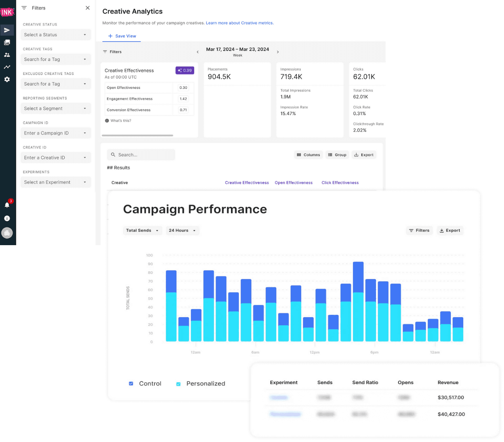
Task: Open the Select a Status dropdown
Action: tap(55, 34)
